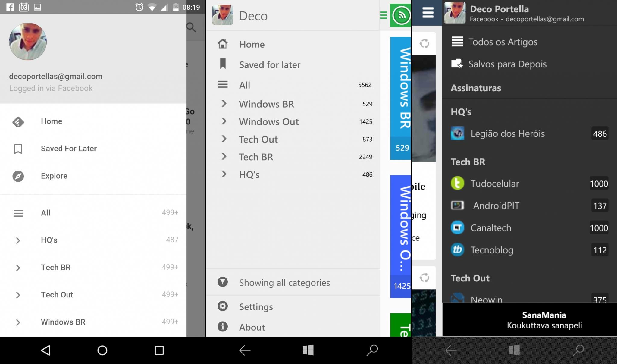Tap the Feedly Home icon in drawer
Viewport: 617px width, 364px height.
point(18,122)
